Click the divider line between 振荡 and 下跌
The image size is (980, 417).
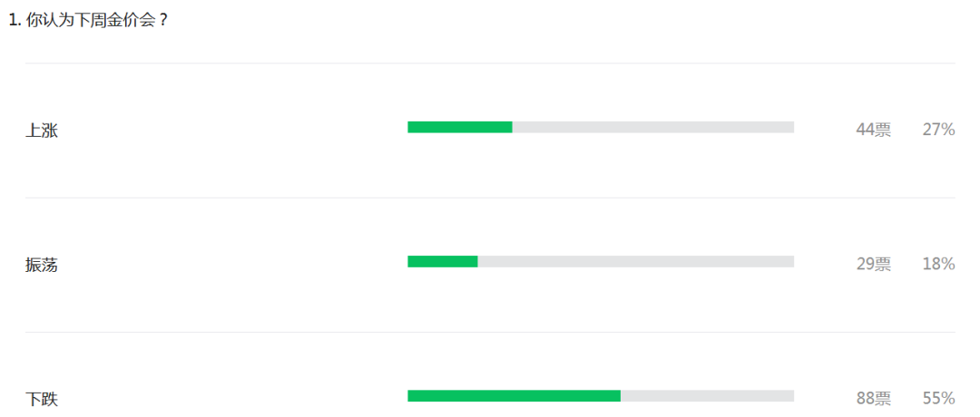(x=490, y=332)
